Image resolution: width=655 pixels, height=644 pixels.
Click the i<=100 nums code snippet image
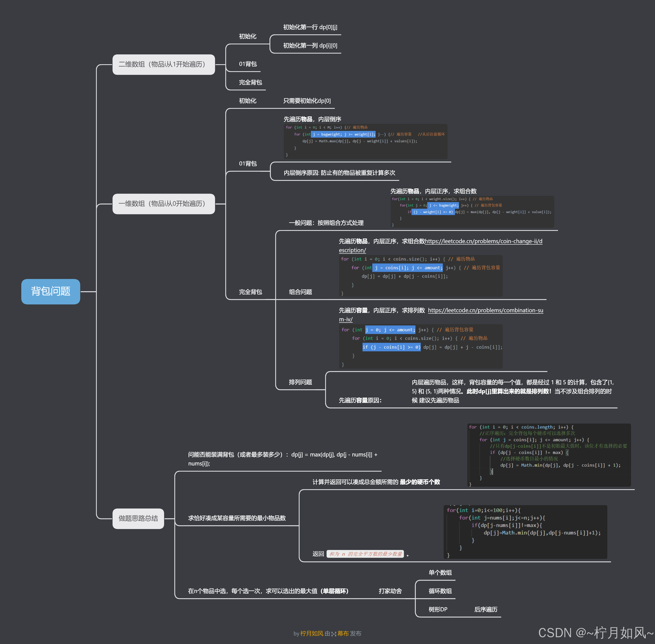coord(525,532)
